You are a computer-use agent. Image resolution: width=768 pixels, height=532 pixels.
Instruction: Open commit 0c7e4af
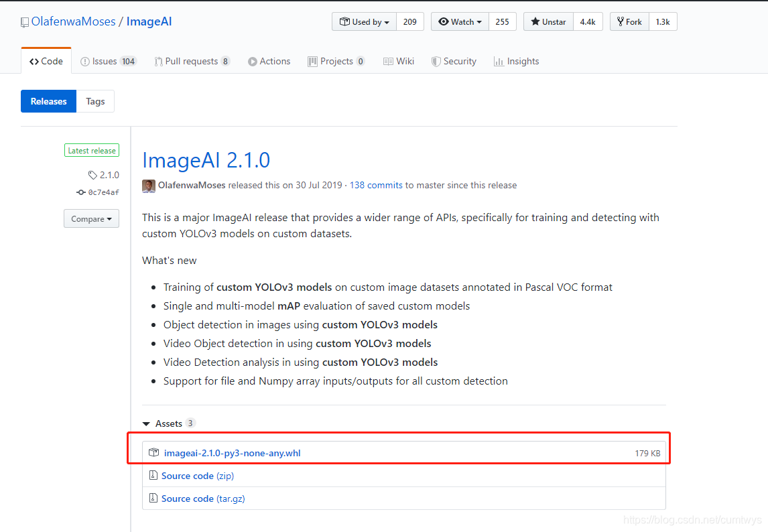coord(103,192)
